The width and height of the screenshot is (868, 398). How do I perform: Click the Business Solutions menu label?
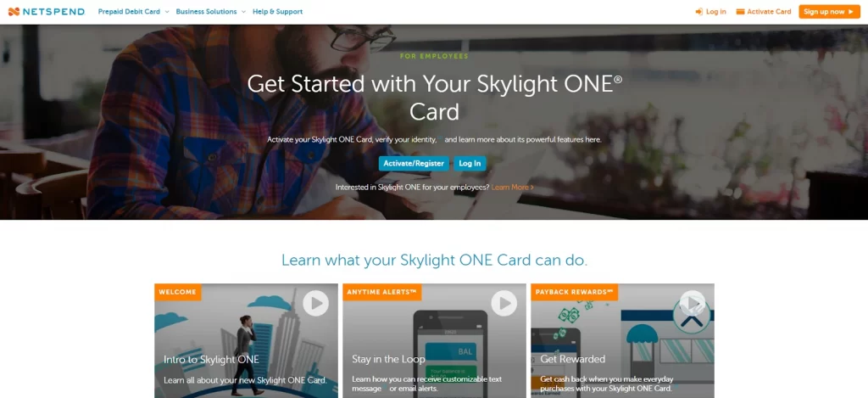coord(206,12)
